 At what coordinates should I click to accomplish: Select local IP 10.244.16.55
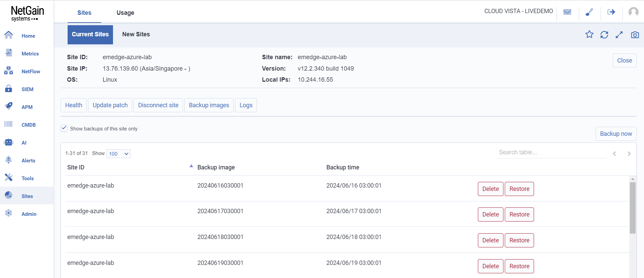[x=315, y=80]
